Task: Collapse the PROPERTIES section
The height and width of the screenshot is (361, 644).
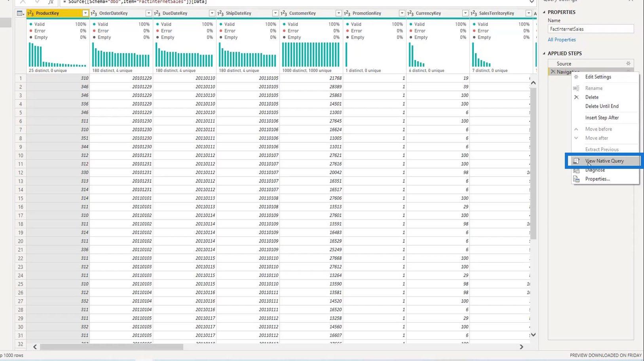Action: coord(544,12)
